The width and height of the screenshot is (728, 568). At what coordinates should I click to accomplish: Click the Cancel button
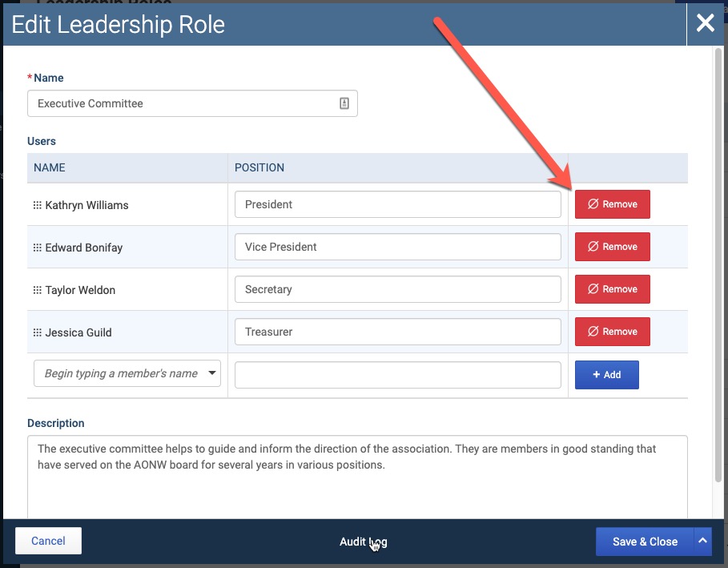click(x=48, y=541)
